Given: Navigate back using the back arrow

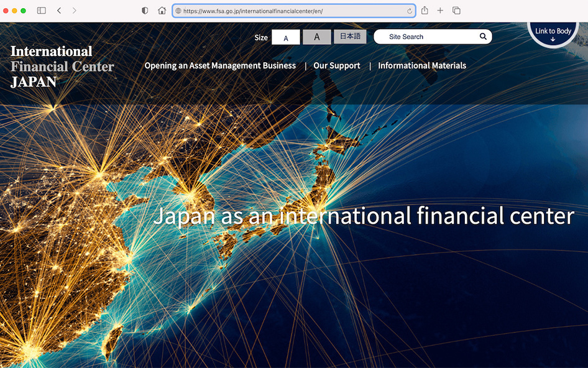Looking at the screenshot, I should pos(59,10).
